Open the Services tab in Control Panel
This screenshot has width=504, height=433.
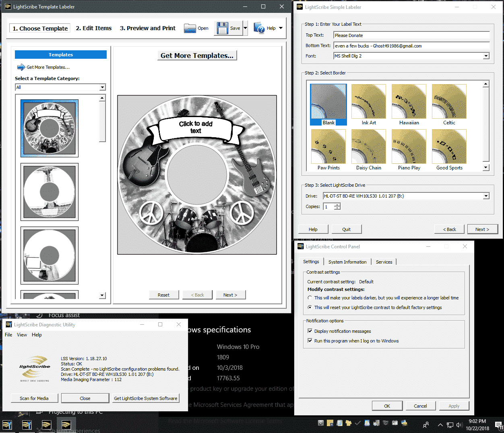tap(384, 262)
